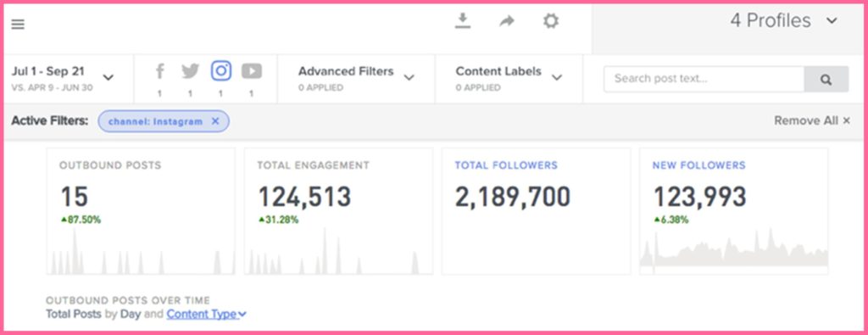Expand the 4 Profiles dropdown
This screenshot has width=868, height=335.
(784, 21)
